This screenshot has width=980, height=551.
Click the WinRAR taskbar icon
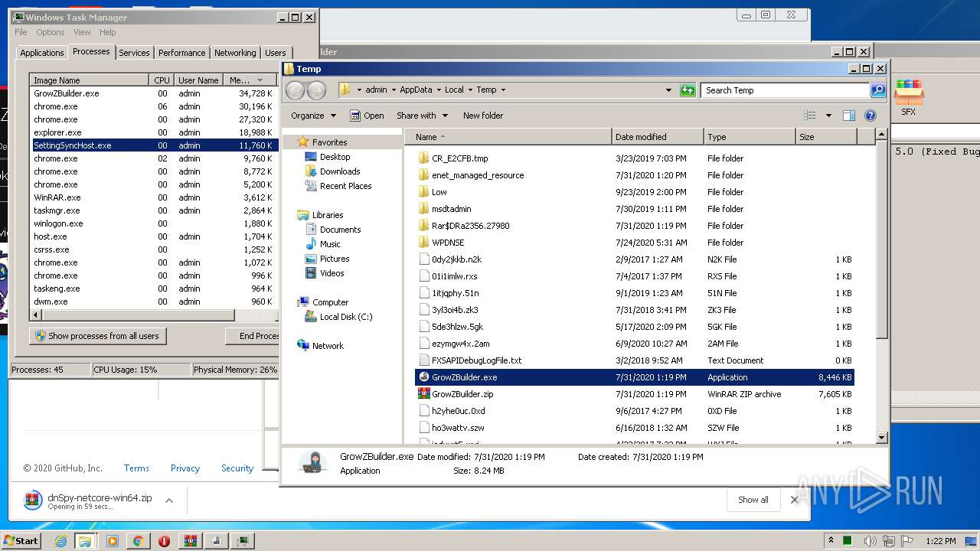[x=190, y=541]
